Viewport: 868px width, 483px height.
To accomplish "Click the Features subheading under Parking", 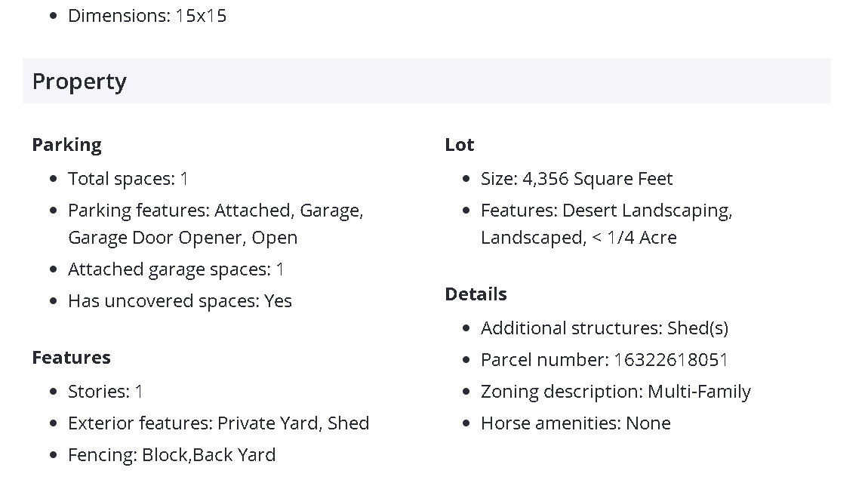I will [x=71, y=357].
